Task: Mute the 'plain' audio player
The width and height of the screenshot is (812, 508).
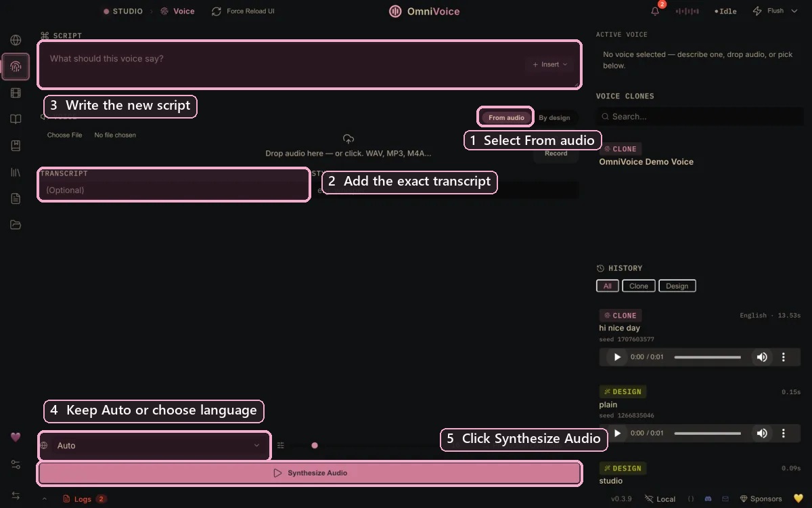Action: [x=762, y=433]
